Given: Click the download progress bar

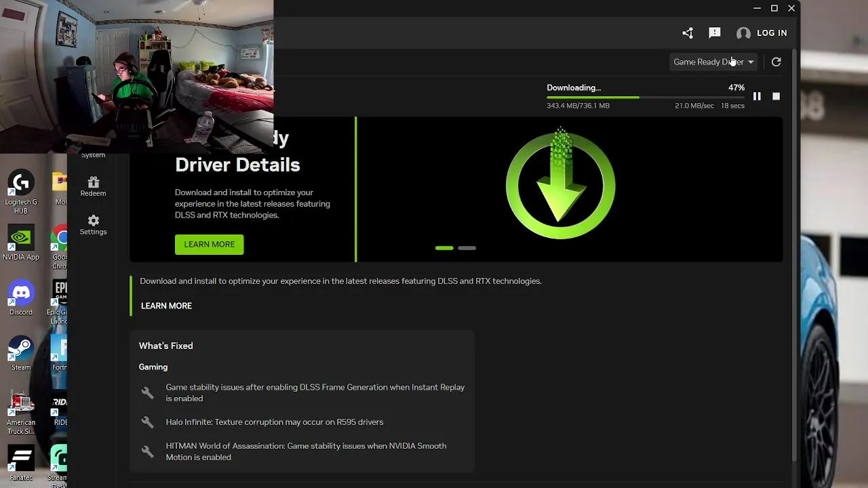Looking at the screenshot, I should (x=645, y=98).
